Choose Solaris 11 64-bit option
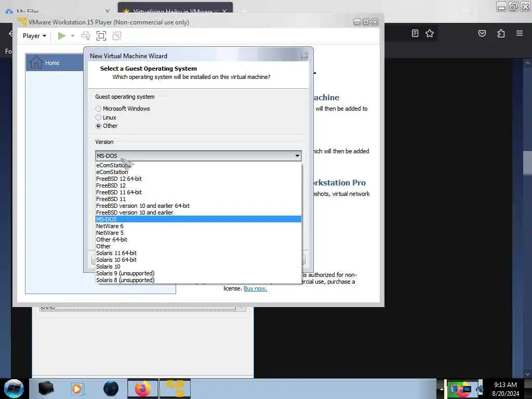Screen dimensions: 532x399 [x=198, y=253]
